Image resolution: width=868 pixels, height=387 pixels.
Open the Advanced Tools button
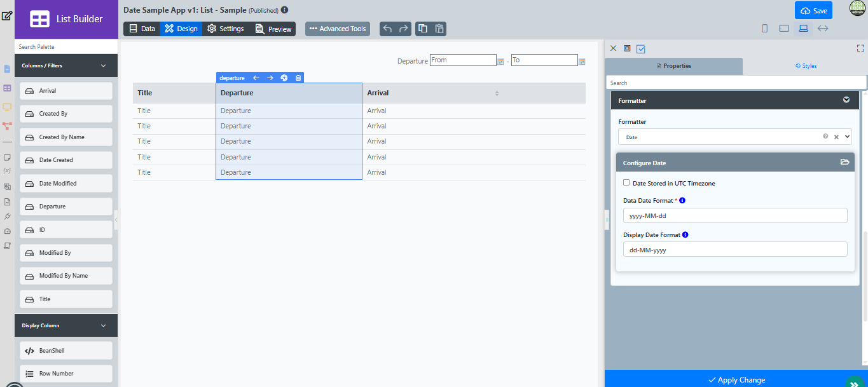pyautogui.click(x=338, y=29)
